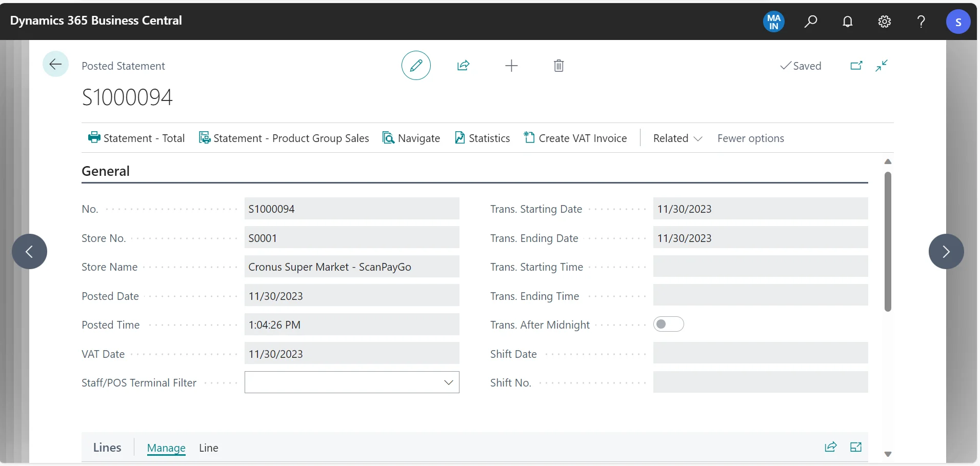
Task: Go to next record with right chevron
Action: [x=946, y=252]
